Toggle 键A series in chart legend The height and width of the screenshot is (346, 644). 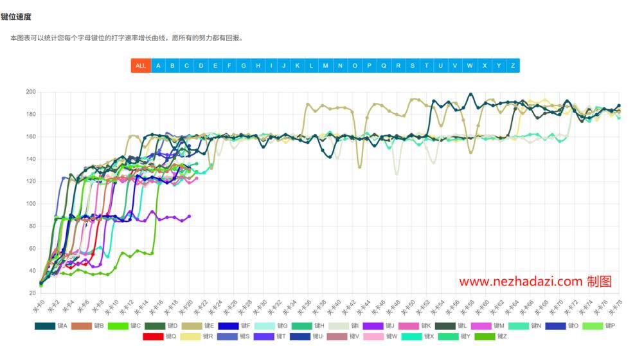pos(51,325)
